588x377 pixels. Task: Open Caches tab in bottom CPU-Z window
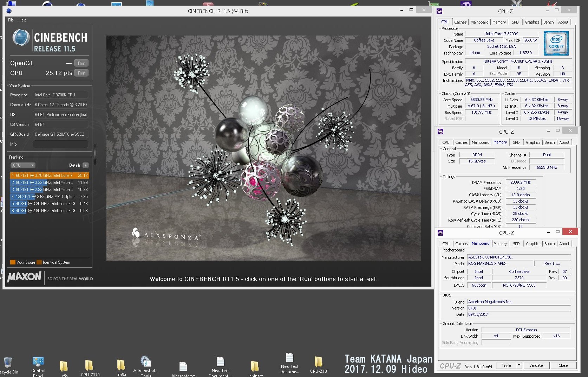point(461,244)
